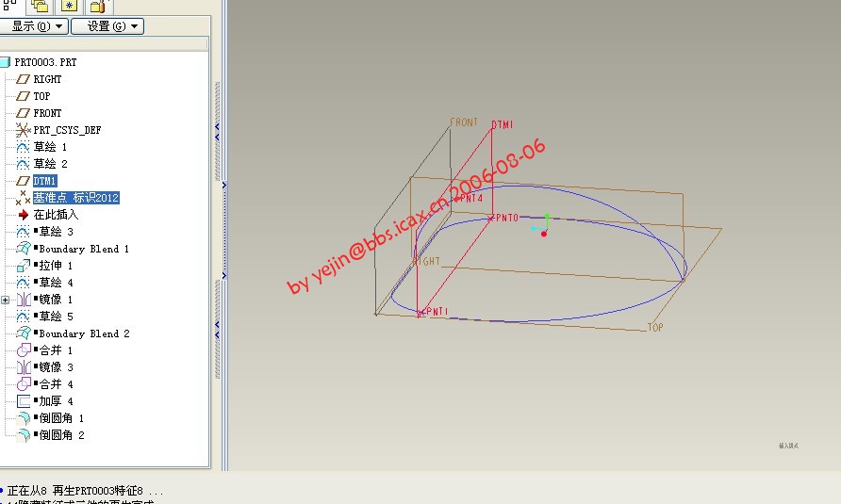This screenshot has width=841, height=504.
Task: Click the Boundary Blend 1 feature icon
Action: (23, 249)
